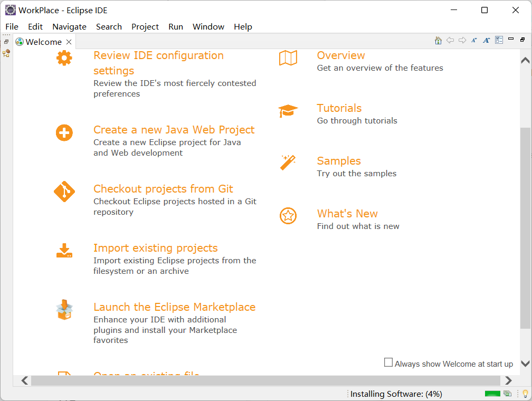This screenshot has height=401, width=532.
Task: Click Import existing projects link
Action: pos(155,248)
